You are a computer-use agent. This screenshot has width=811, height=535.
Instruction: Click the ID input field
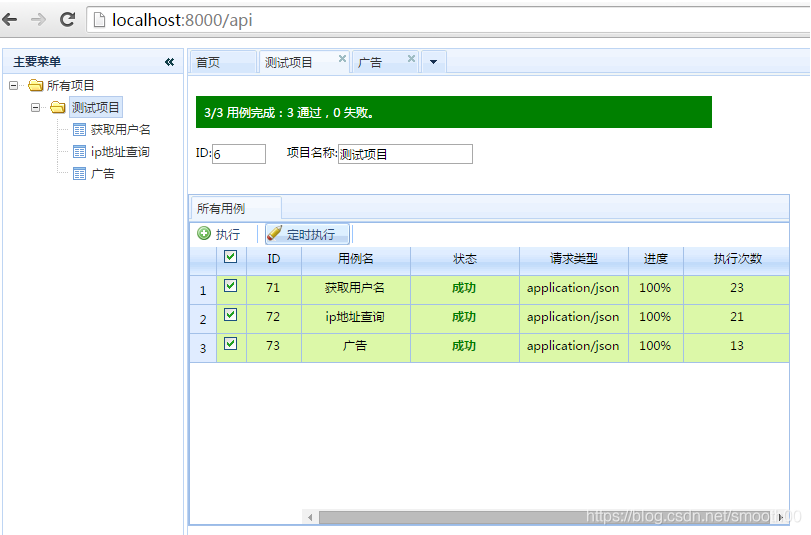pyautogui.click(x=239, y=154)
